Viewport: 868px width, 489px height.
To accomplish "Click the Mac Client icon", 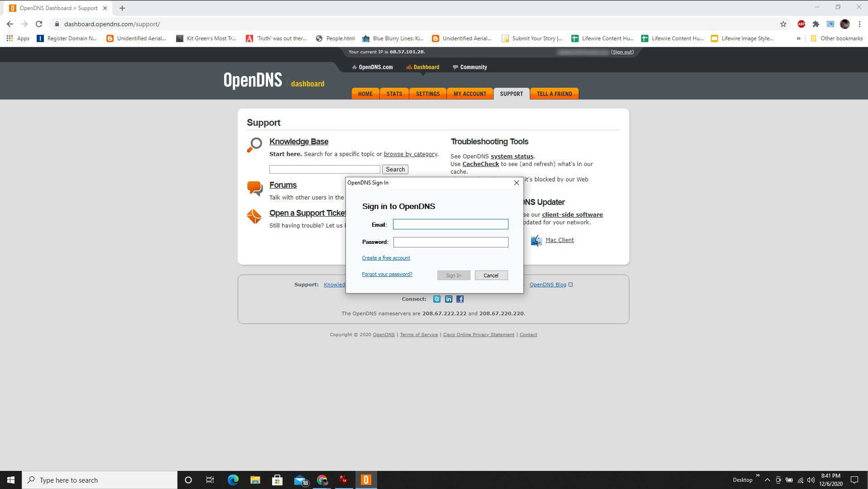I will pyautogui.click(x=536, y=240).
